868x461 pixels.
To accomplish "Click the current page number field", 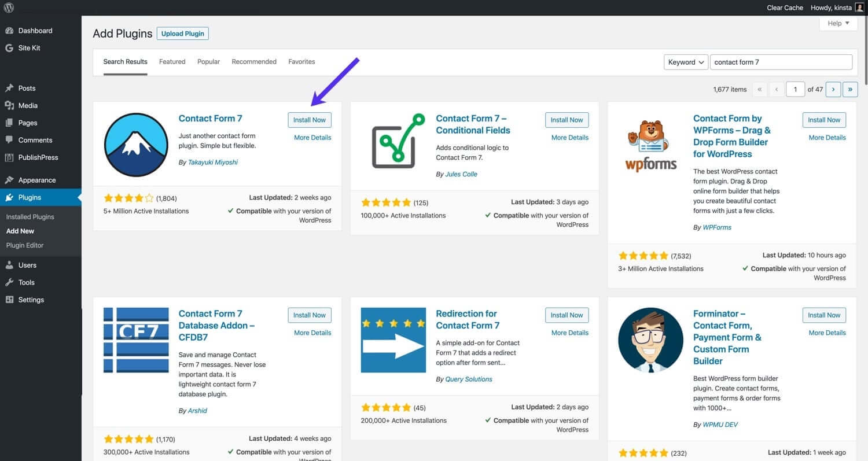I will point(796,89).
